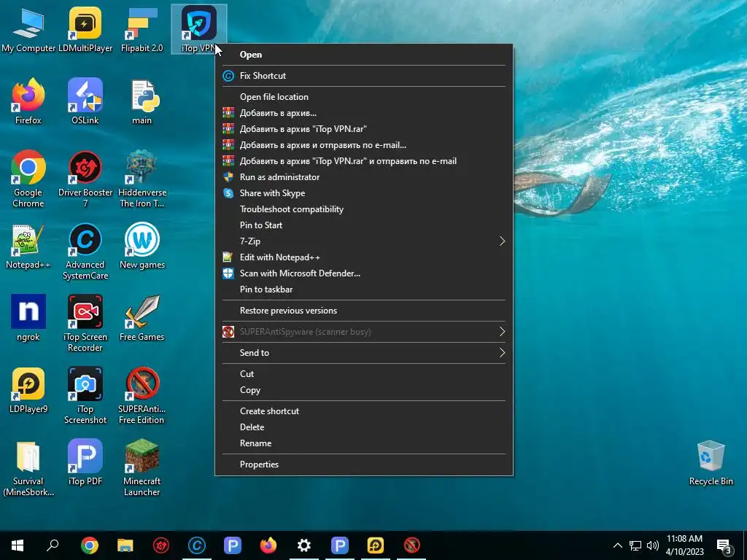Choose Open in the context menu
The width and height of the screenshot is (747, 560).
point(364,54)
